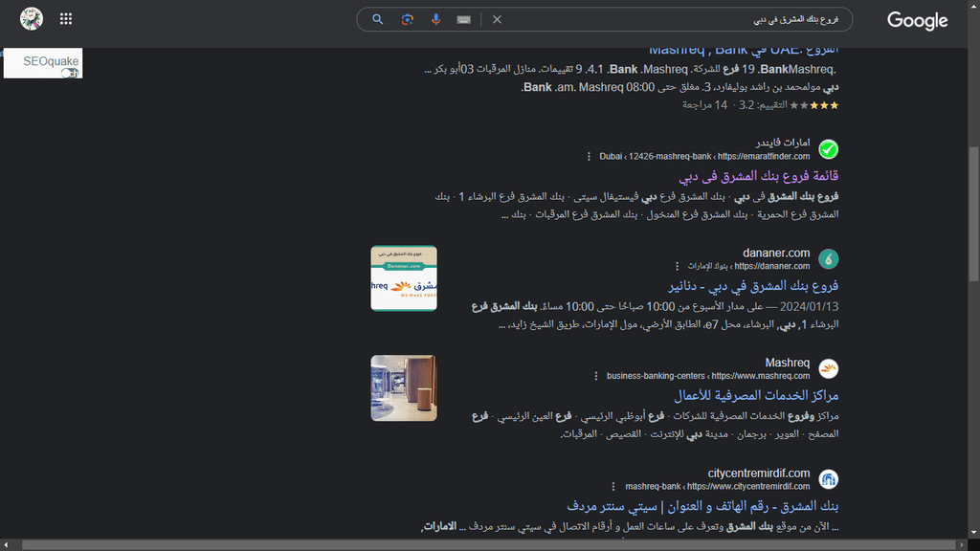Open the Google apps grid
980x551 pixels.
tap(66, 19)
